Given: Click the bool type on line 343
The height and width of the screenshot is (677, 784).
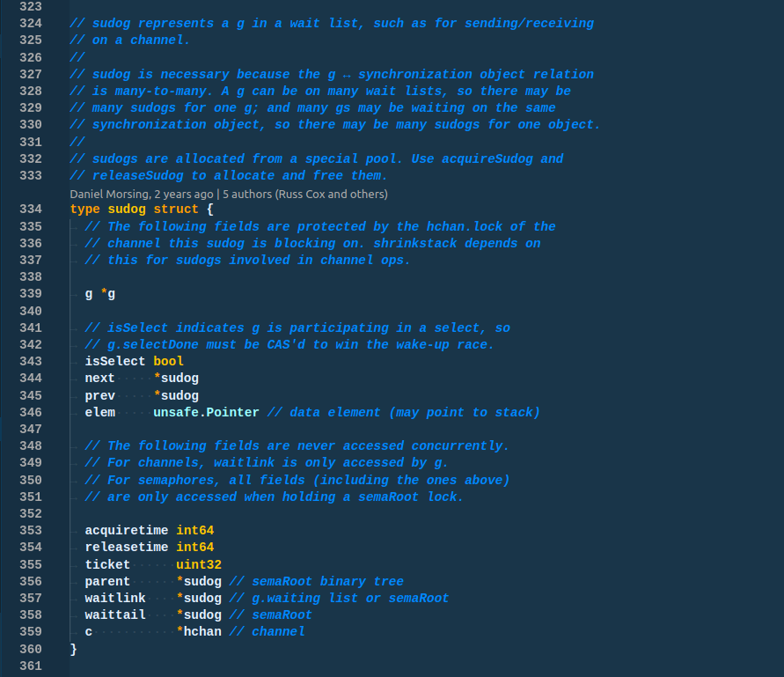Looking at the screenshot, I should [x=168, y=361].
